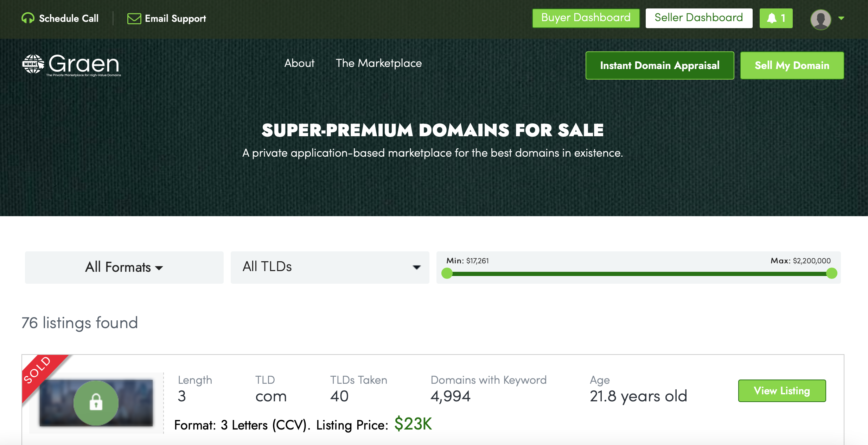Open the About menu item
The image size is (868, 445).
[299, 63]
